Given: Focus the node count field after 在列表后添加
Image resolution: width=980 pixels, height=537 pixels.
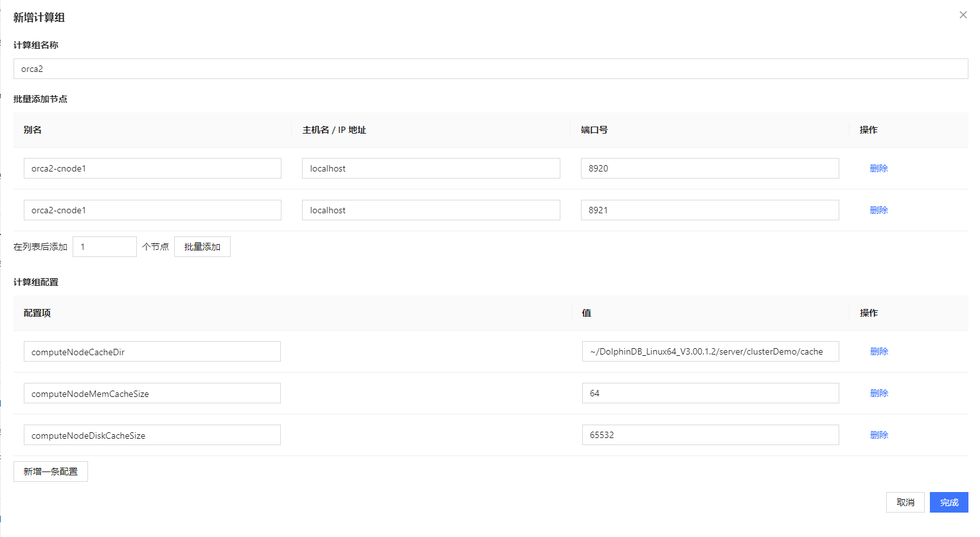Looking at the screenshot, I should [x=104, y=247].
